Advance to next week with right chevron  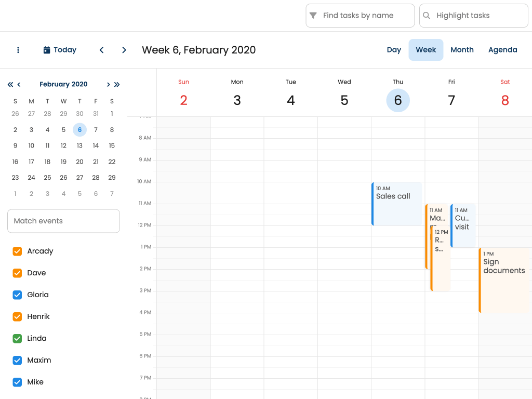point(124,50)
